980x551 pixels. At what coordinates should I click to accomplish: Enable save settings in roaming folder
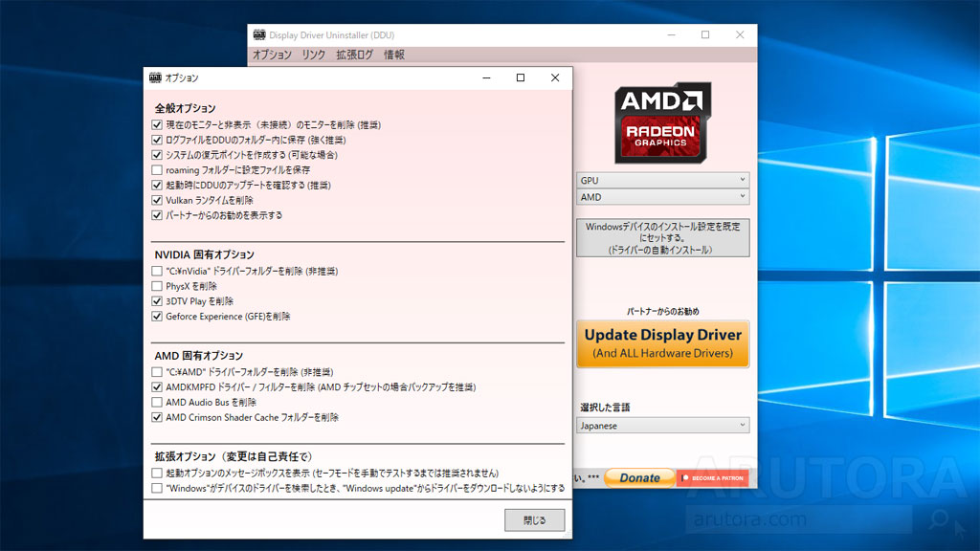click(x=157, y=170)
